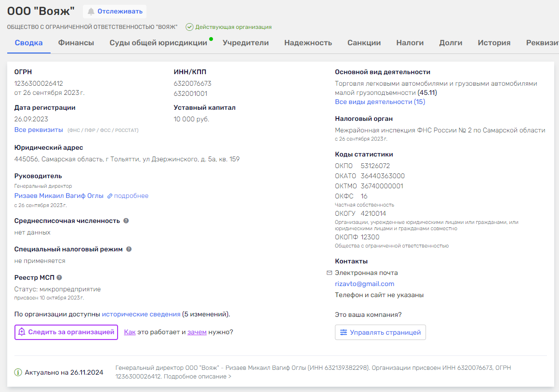Select the Надежность tab

click(308, 43)
